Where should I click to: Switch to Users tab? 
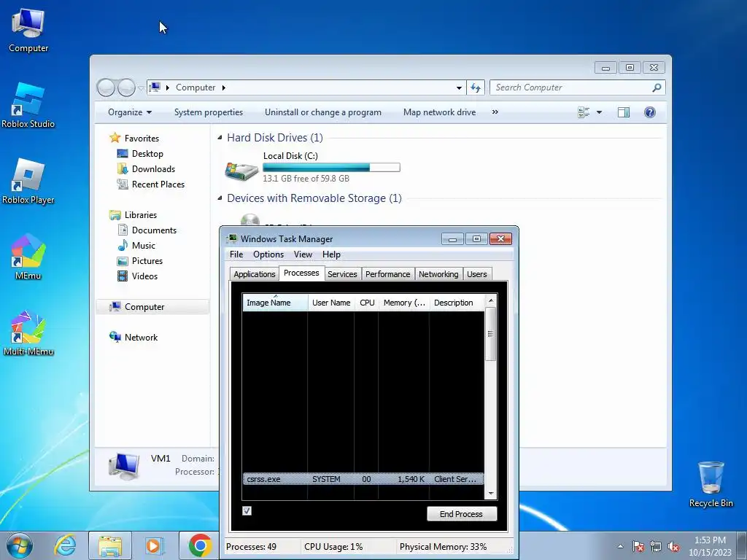point(476,274)
